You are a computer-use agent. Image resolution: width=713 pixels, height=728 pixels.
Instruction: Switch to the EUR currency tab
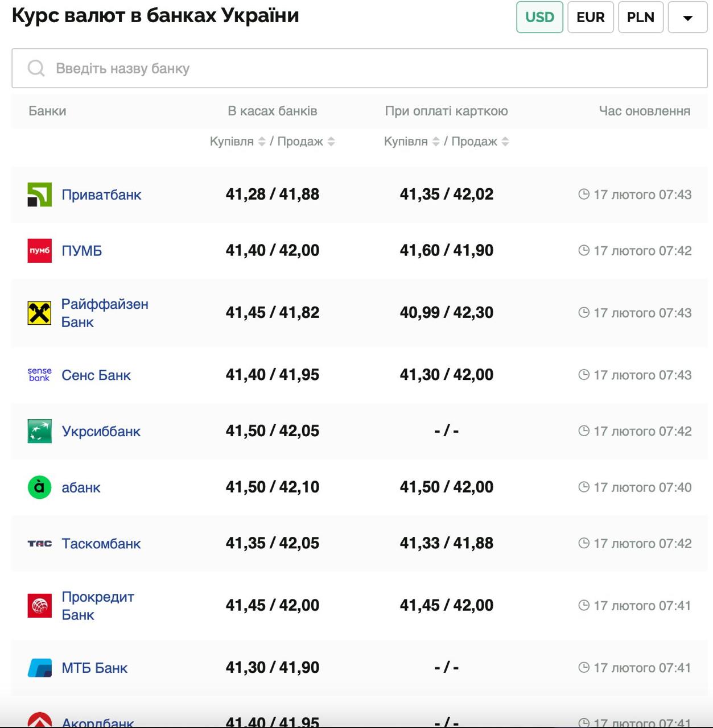pos(590,18)
